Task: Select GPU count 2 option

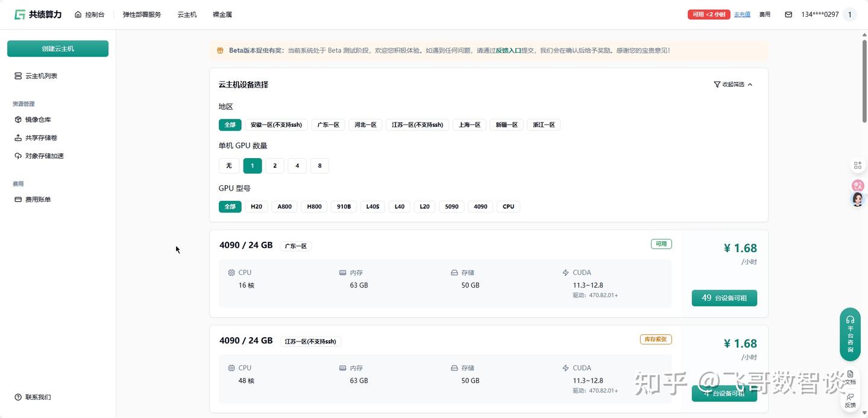Action: [x=275, y=166]
